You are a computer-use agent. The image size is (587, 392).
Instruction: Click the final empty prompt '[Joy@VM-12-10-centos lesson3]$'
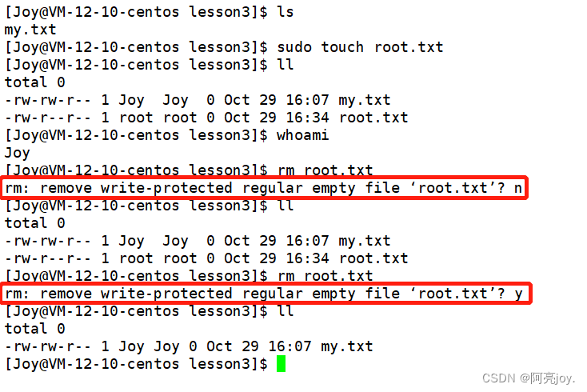(136, 364)
